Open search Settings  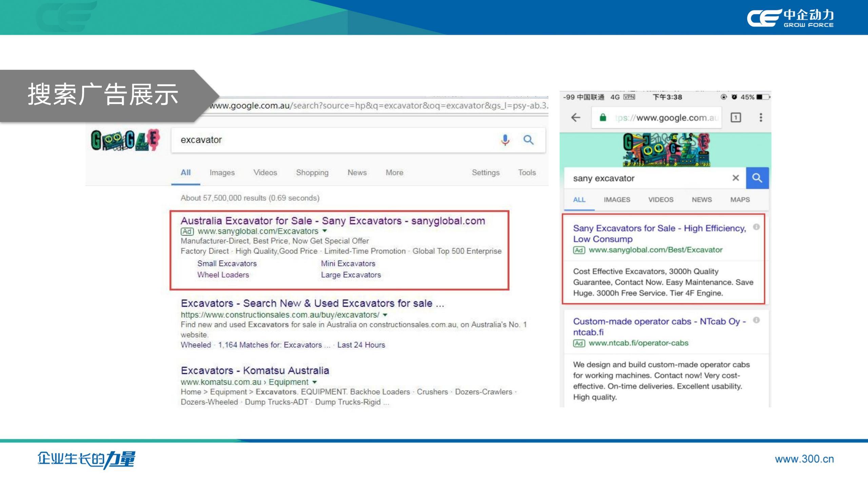point(486,172)
